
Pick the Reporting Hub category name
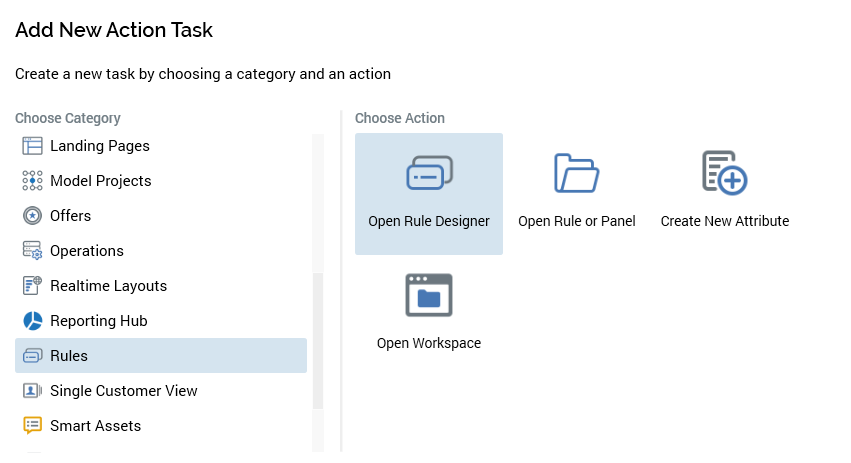pos(98,321)
